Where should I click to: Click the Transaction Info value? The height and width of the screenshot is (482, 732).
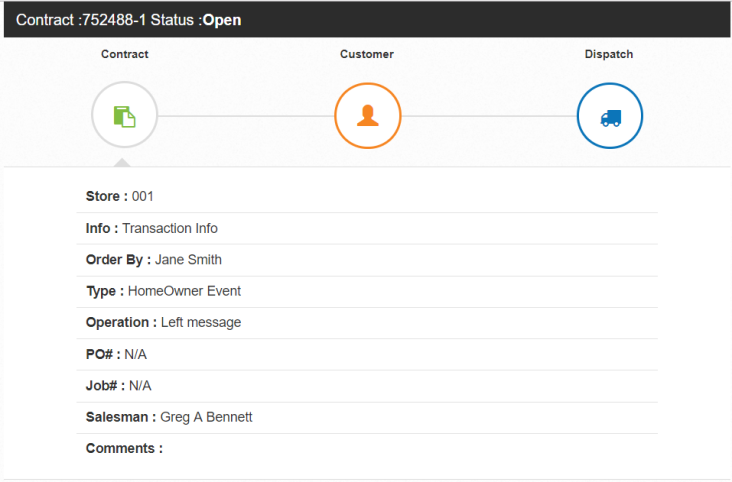click(170, 229)
